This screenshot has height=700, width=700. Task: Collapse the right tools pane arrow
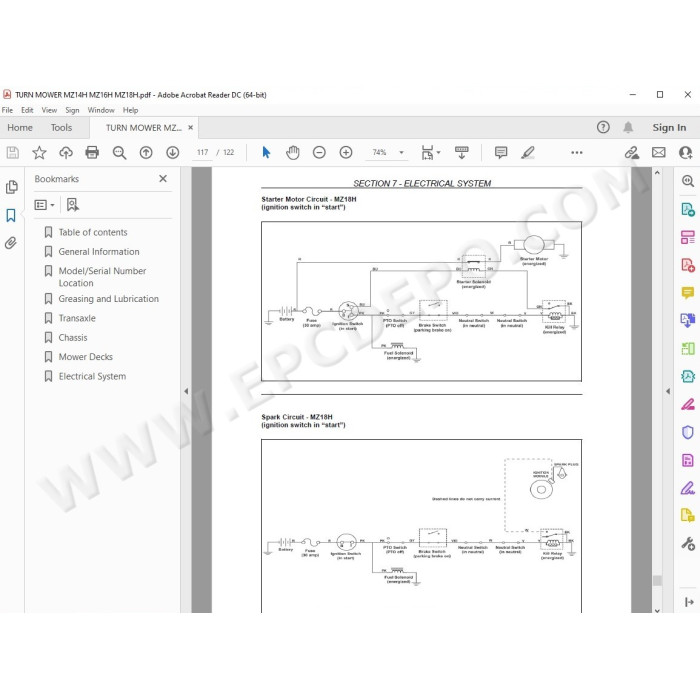[668, 392]
